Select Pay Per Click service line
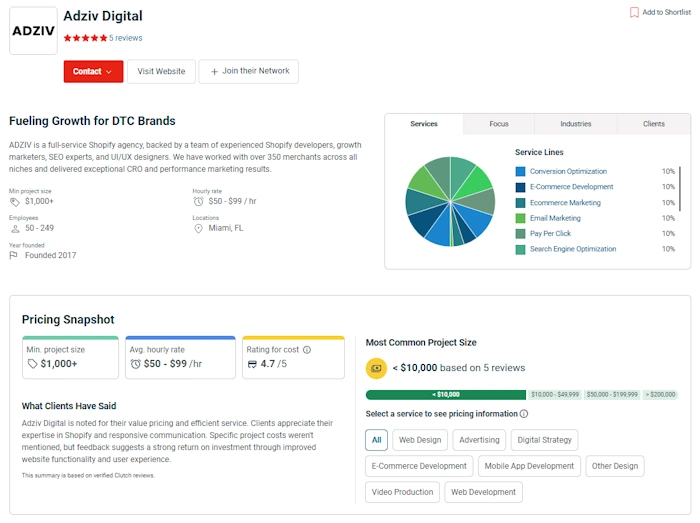 [550, 233]
